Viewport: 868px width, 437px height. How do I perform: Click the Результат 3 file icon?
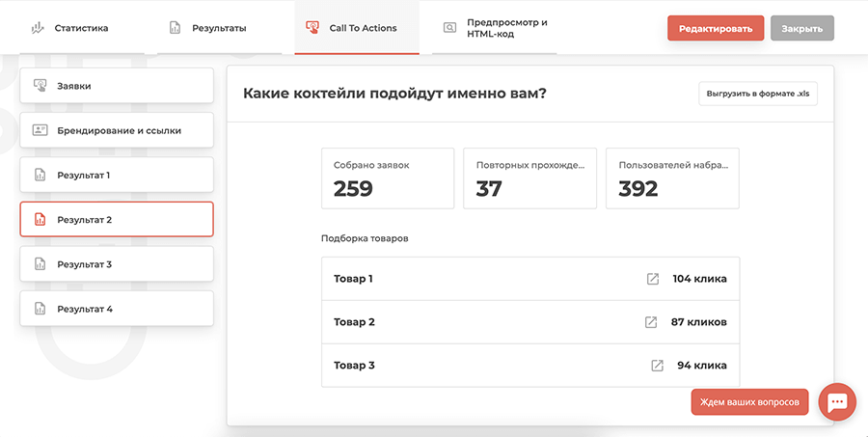[40, 264]
